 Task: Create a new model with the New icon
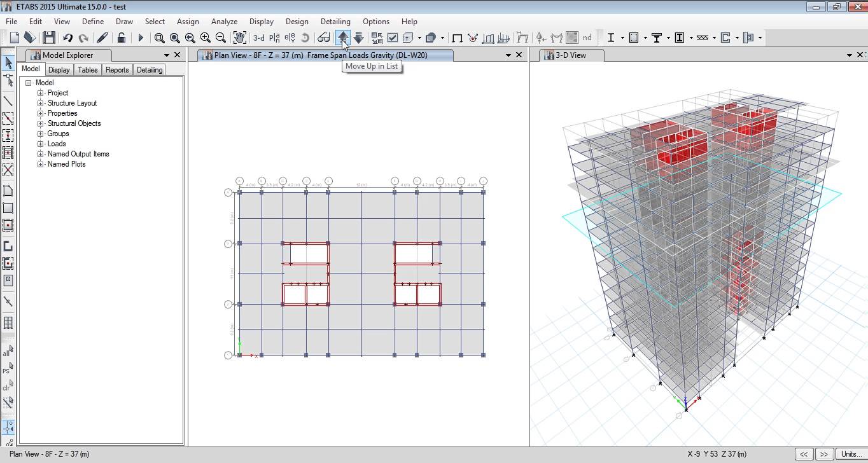pyautogui.click(x=14, y=38)
